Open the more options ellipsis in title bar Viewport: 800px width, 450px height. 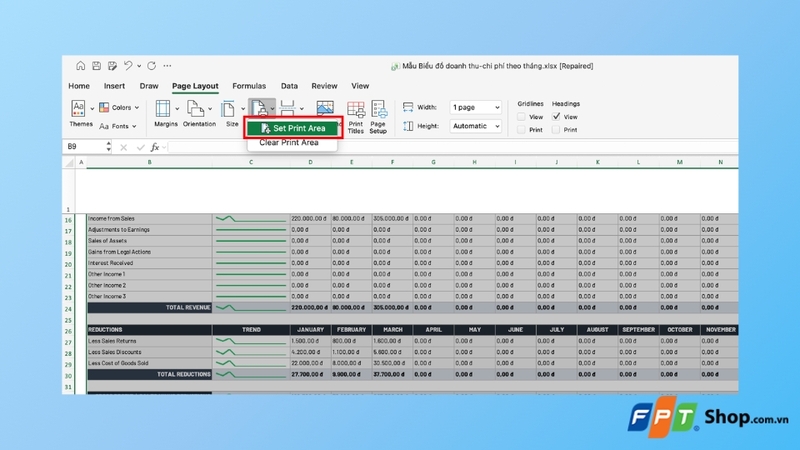(x=167, y=66)
